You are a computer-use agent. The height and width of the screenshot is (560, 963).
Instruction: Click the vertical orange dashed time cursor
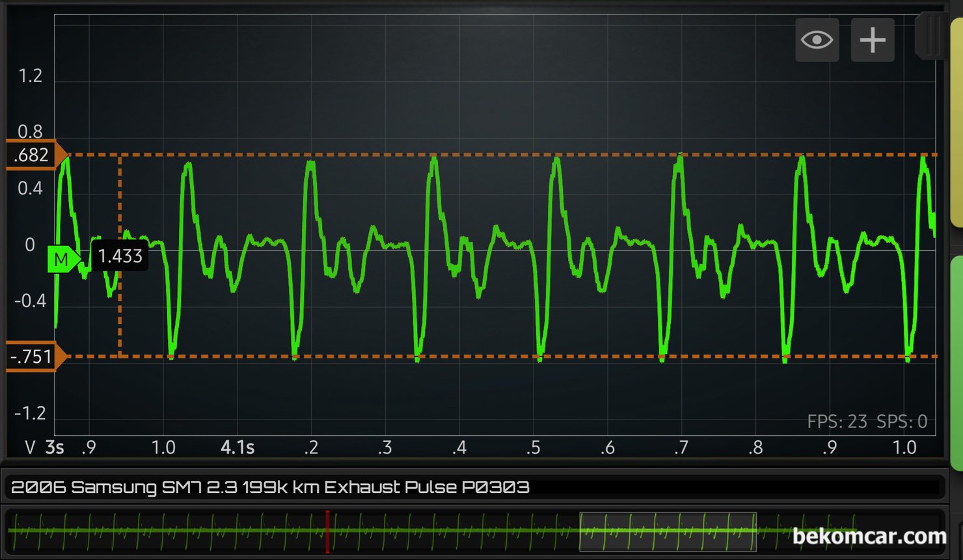click(120, 306)
